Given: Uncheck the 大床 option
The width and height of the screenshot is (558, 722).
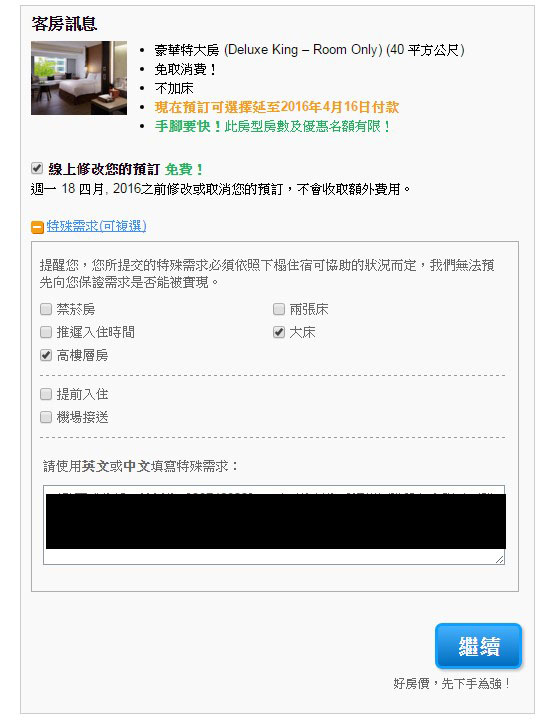Looking at the screenshot, I should tap(279, 332).
